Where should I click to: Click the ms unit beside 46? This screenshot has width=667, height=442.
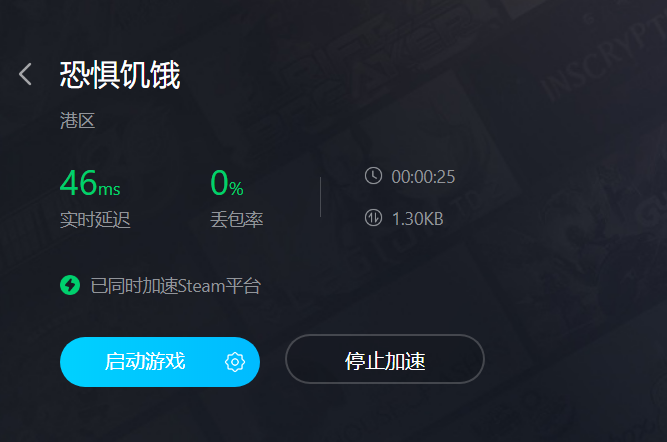pos(109,188)
